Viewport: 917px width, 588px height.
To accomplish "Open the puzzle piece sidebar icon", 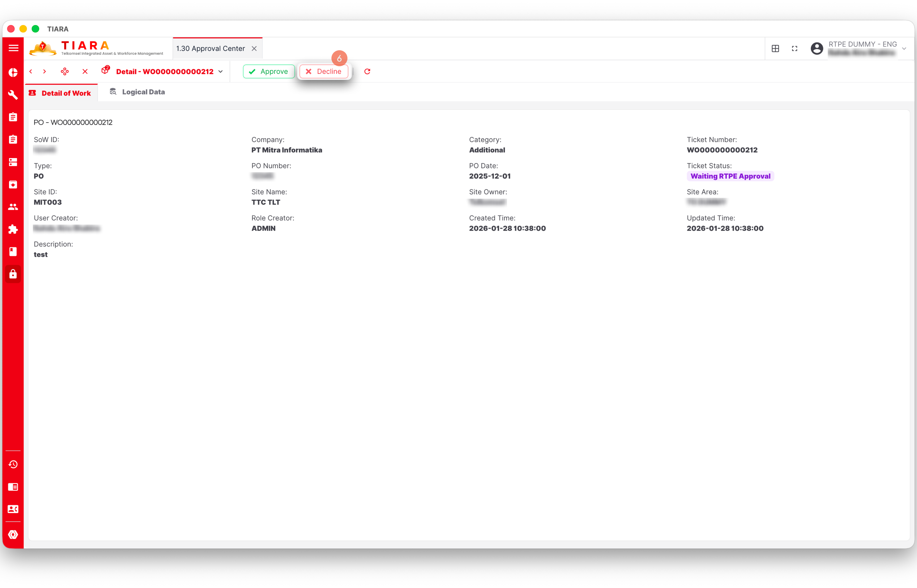I will click(x=13, y=229).
